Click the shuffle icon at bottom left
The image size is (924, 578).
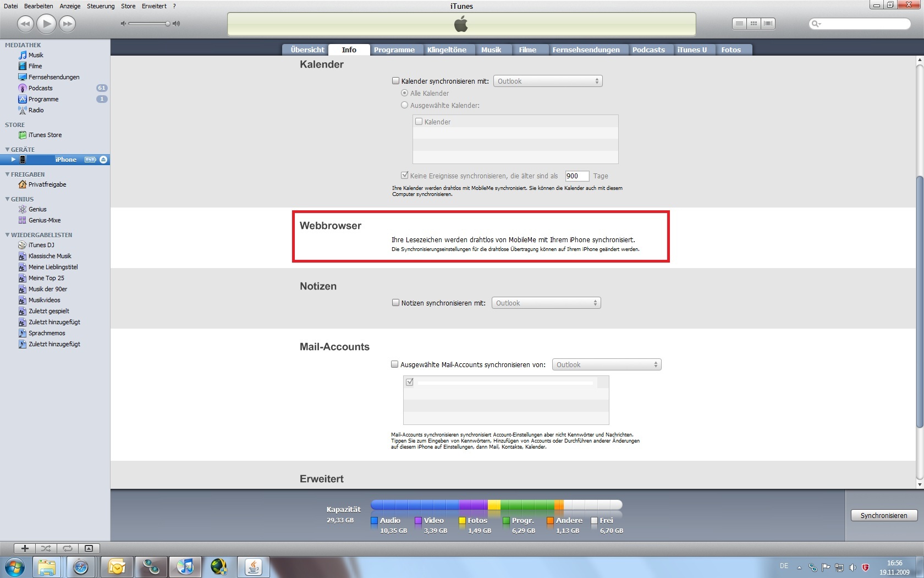(x=46, y=548)
